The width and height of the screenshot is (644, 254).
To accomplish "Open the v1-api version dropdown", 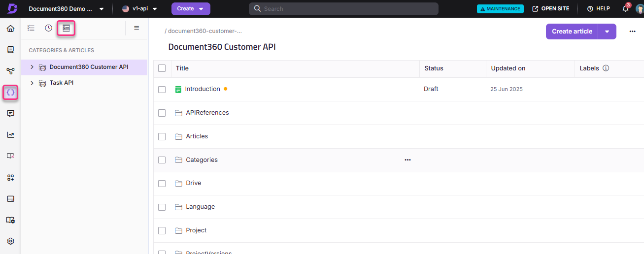I will [139, 9].
